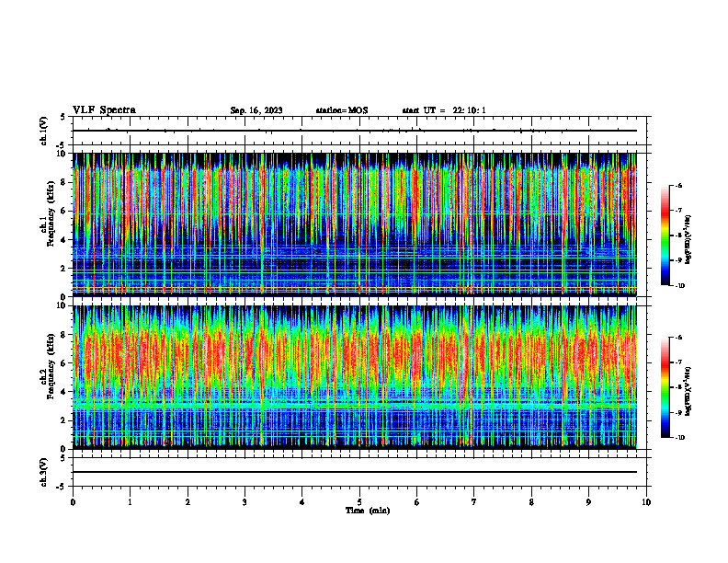
Task: Click inside the ch.1 spectrogram panel
Action: [x=355, y=224]
